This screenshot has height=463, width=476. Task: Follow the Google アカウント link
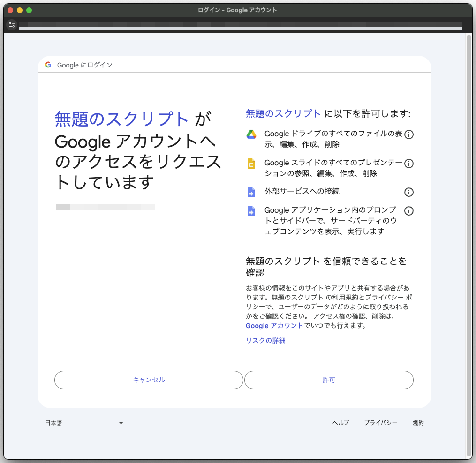pyautogui.click(x=274, y=326)
